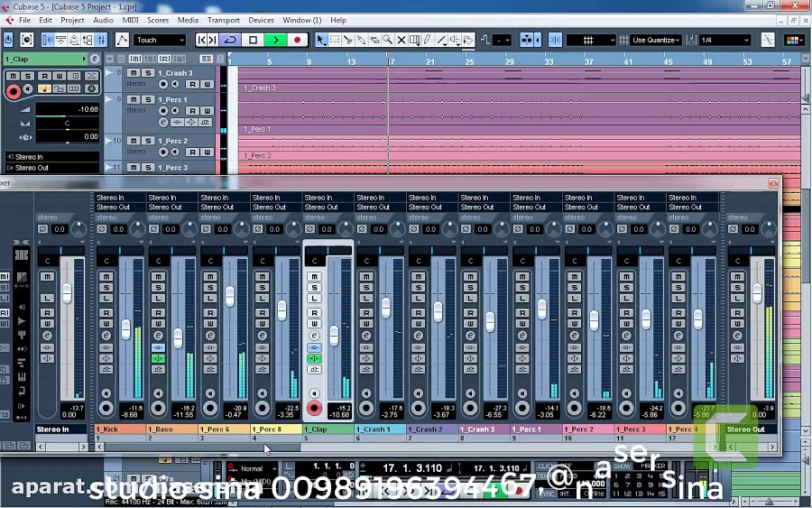This screenshot has width=812, height=508.
Task: Select the Mute X tool
Action: pos(401,40)
